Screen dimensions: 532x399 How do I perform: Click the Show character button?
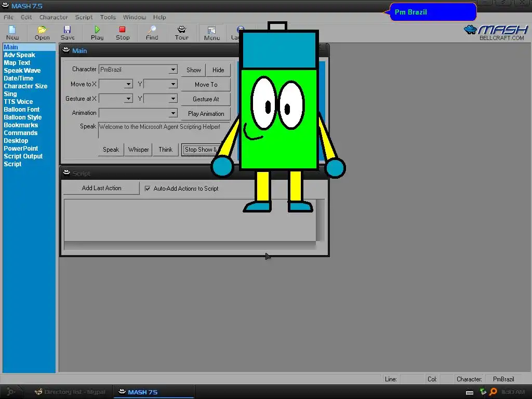[x=193, y=70]
